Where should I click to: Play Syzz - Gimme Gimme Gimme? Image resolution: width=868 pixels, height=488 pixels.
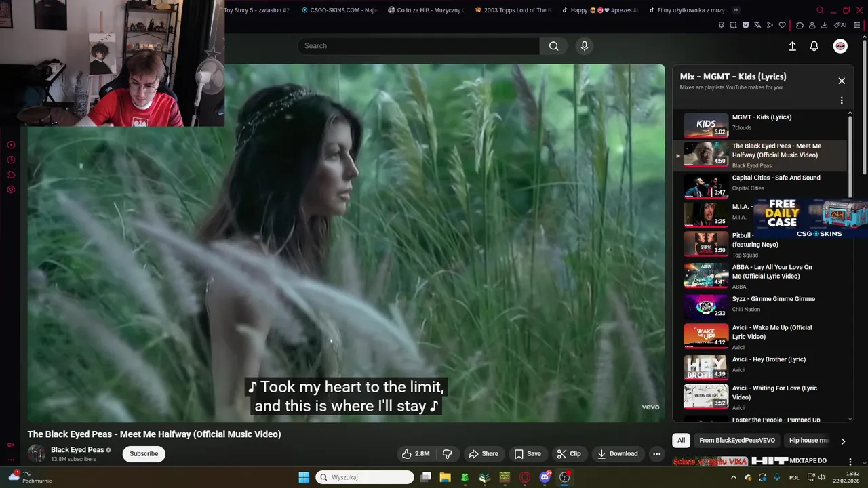click(759, 306)
